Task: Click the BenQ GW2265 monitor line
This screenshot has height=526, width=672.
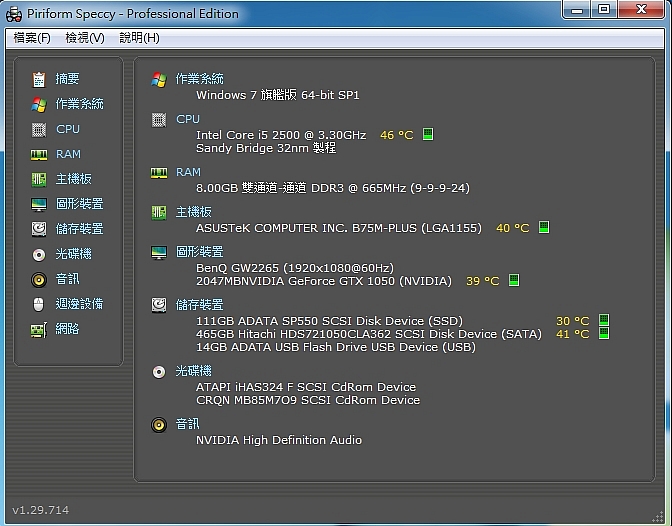Action: [295, 268]
